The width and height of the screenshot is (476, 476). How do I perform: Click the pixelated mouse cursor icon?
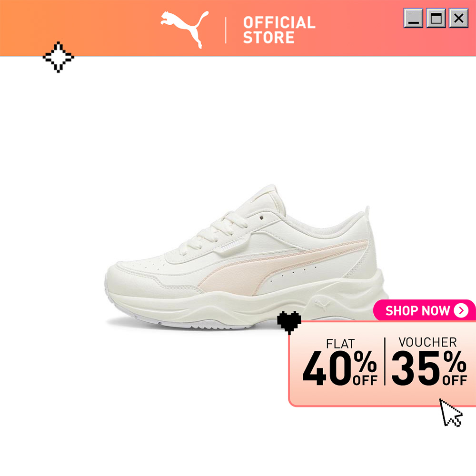click(451, 413)
